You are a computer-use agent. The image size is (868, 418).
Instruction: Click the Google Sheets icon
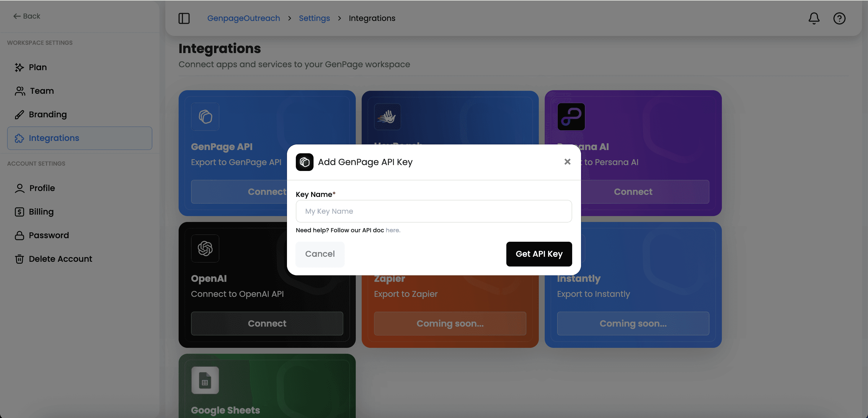pos(205,380)
